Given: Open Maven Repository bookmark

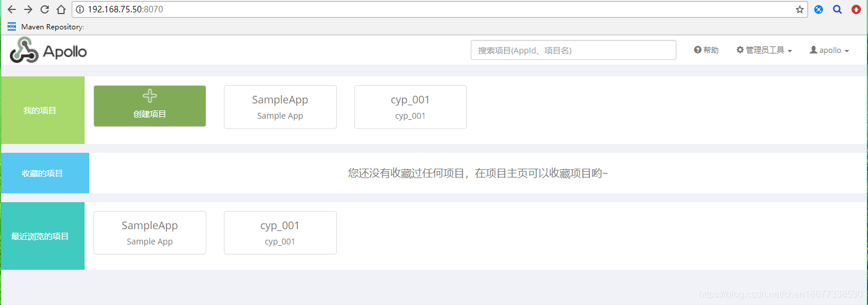Looking at the screenshot, I should point(45,26).
